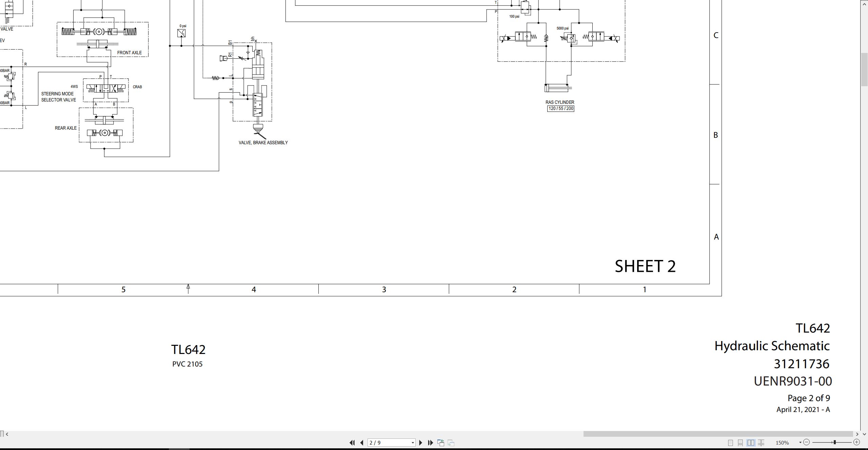This screenshot has height=450, width=868.
Task: Click the 120 / 55 / 200 dimension box
Action: [561, 109]
